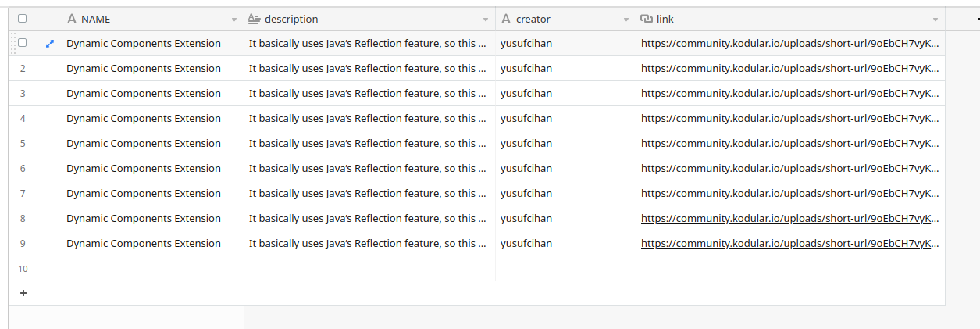The image size is (980, 329).
Task: Check the first row's selection checkbox
Action: (x=22, y=43)
